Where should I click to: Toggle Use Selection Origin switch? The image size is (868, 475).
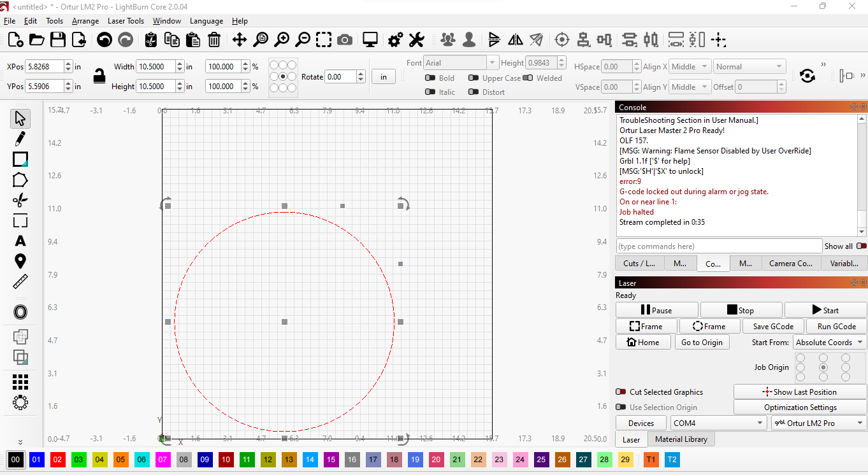tap(621, 408)
